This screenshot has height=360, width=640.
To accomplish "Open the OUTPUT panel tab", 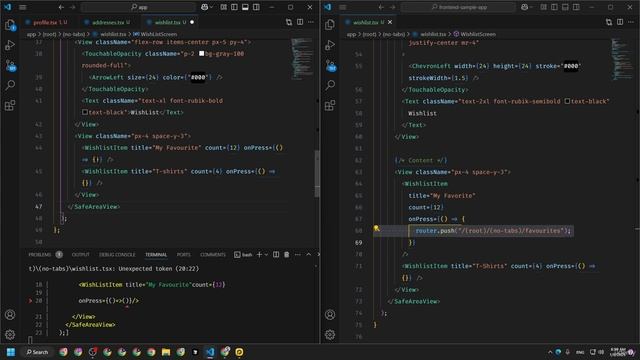I will coord(80,254).
